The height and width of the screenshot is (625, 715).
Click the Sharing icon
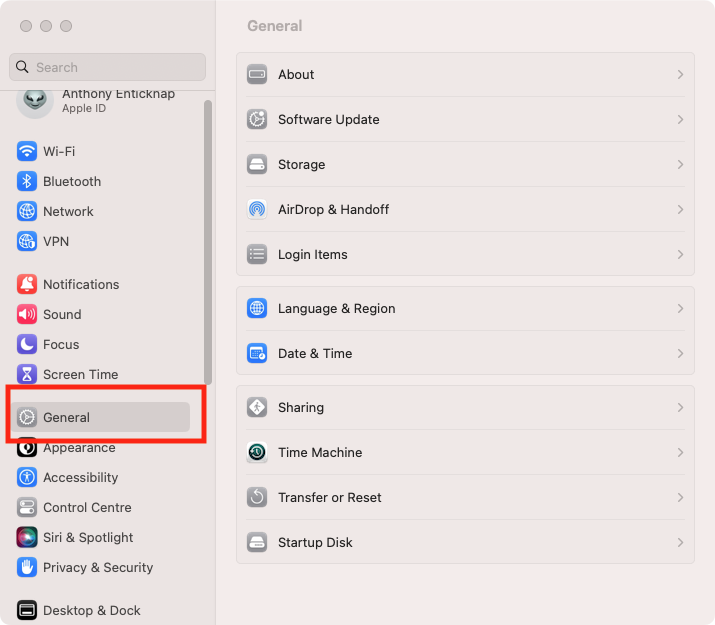point(257,408)
